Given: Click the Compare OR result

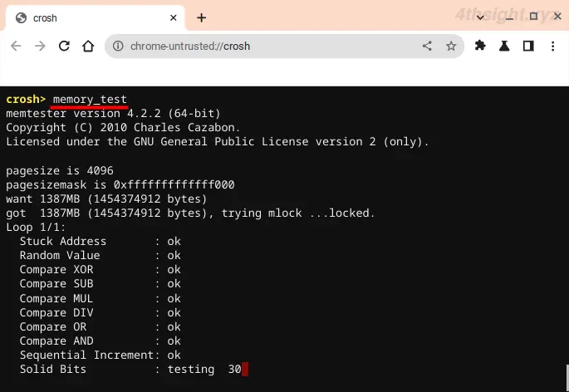Looking at the screenshot, I should 101,327.
